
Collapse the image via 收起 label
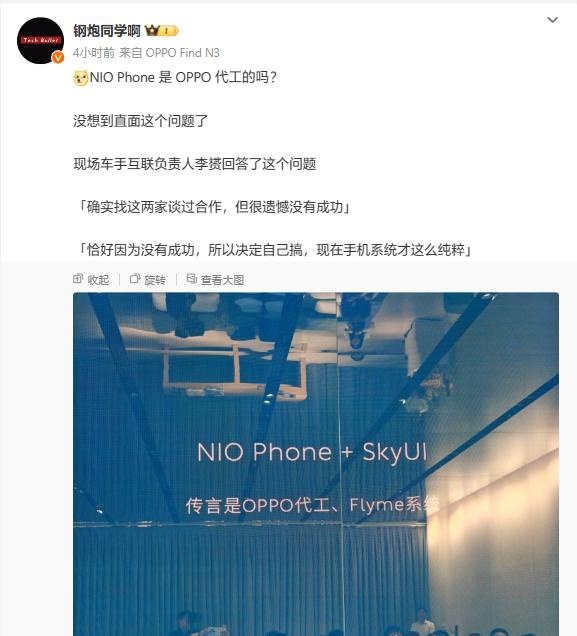[98, 280]
